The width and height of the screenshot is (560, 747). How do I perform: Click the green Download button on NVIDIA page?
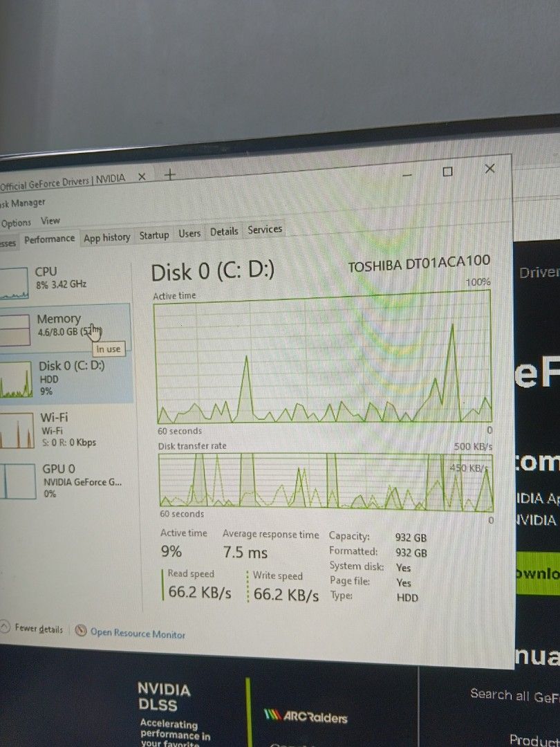(538, 573)
